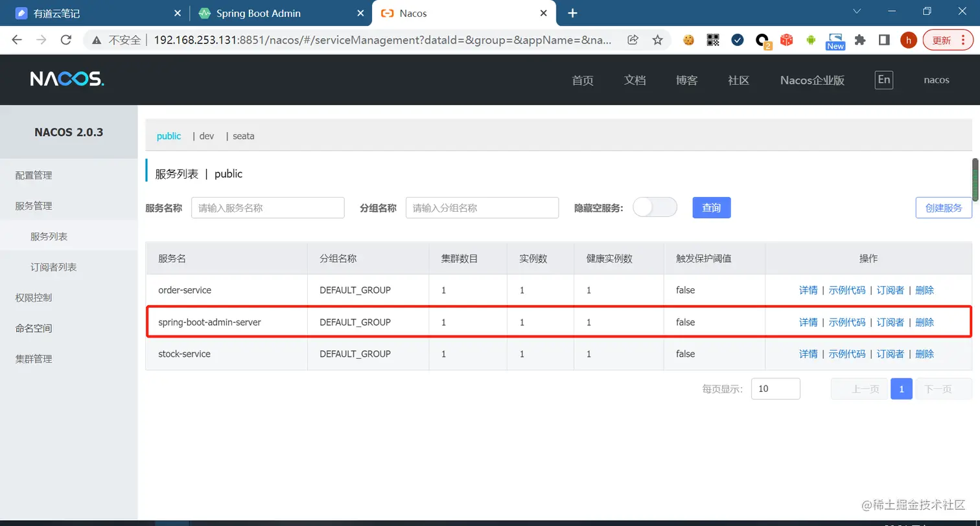Reload the page with refresh icon
Screen dimensions: 980x526
click(x=65, y=40)
